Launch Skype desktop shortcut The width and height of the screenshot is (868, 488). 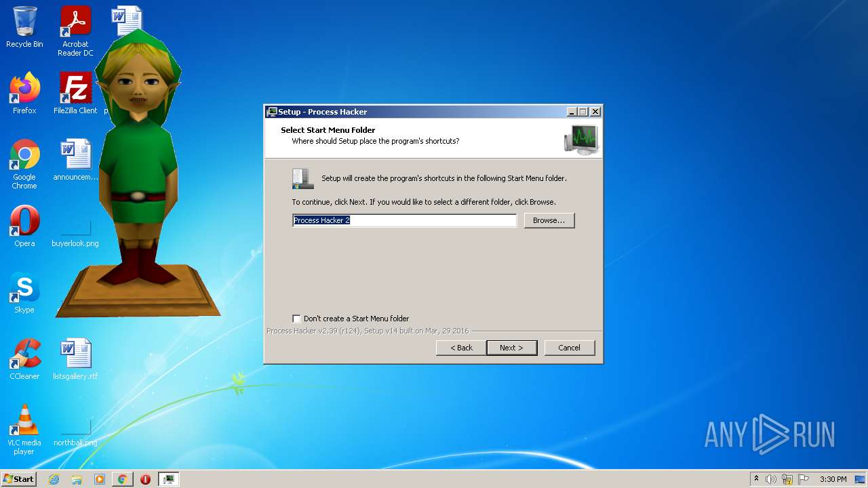coord(24,293)
